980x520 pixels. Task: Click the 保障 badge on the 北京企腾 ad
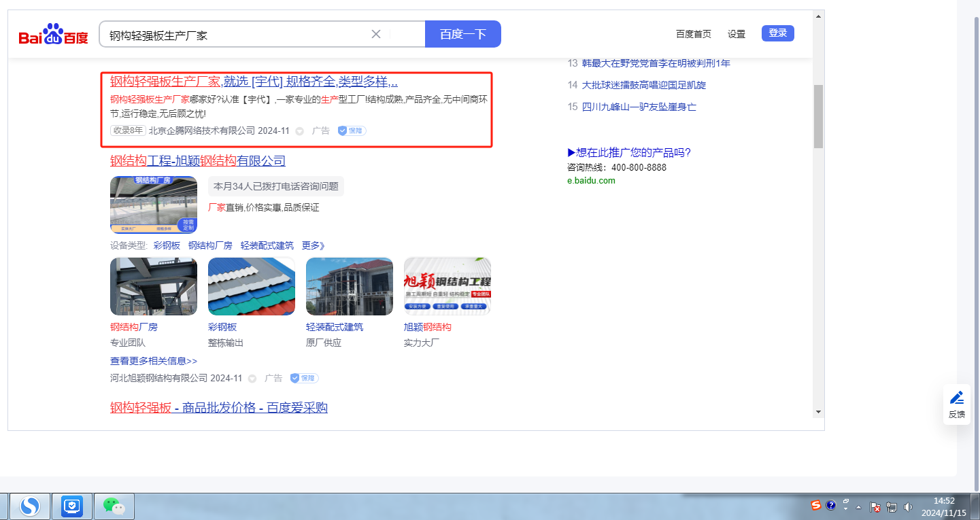tap(352, 131)
